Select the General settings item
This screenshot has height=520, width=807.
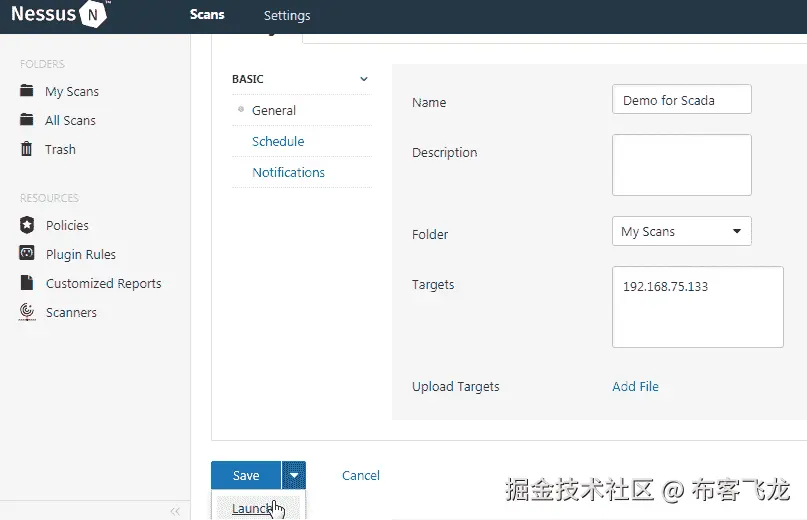pyautogui.click(x=274, y=110)
